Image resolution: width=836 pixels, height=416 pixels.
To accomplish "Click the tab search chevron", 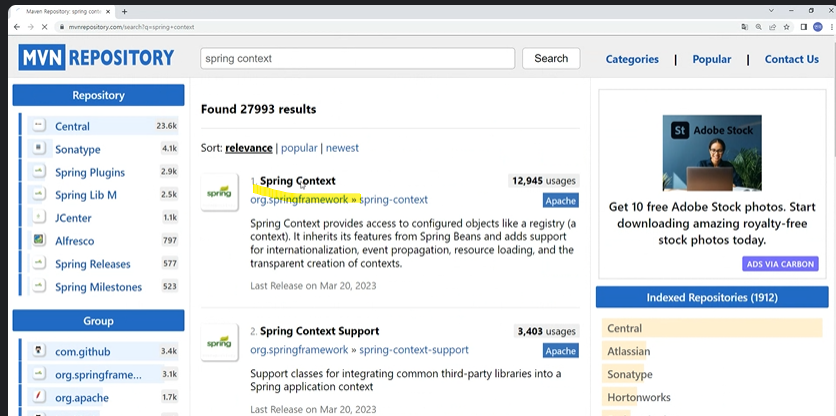I will click(771, 11).
